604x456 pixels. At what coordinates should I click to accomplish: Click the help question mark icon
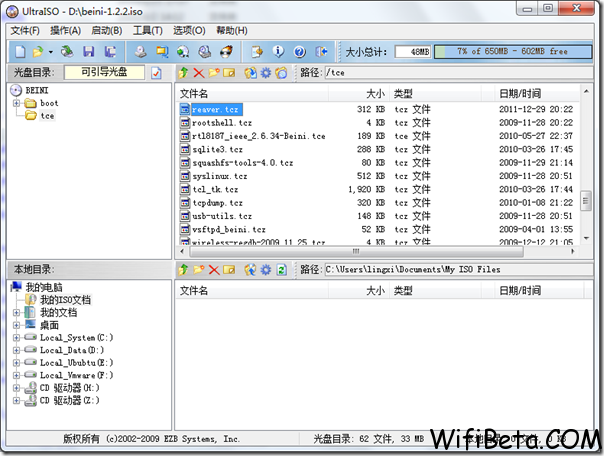click(300, 52)
